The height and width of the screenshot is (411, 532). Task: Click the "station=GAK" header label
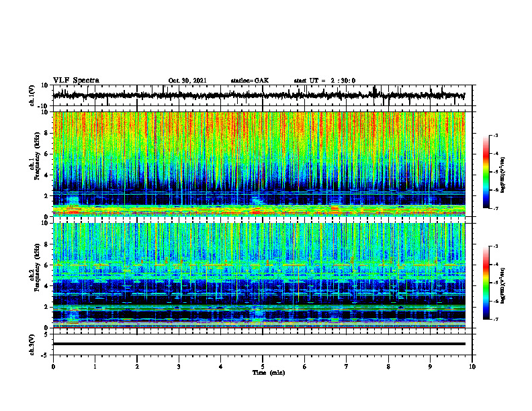pos(250,81)
